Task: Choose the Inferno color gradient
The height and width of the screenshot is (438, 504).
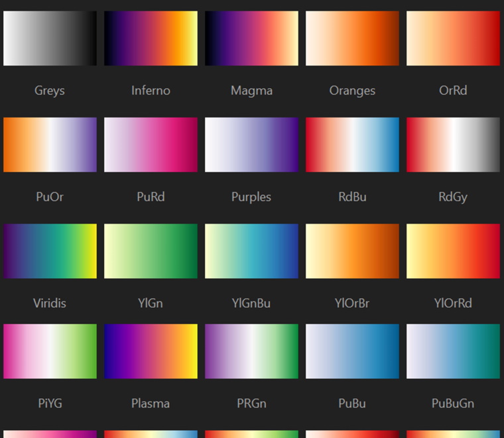Action: coord(151,38)
